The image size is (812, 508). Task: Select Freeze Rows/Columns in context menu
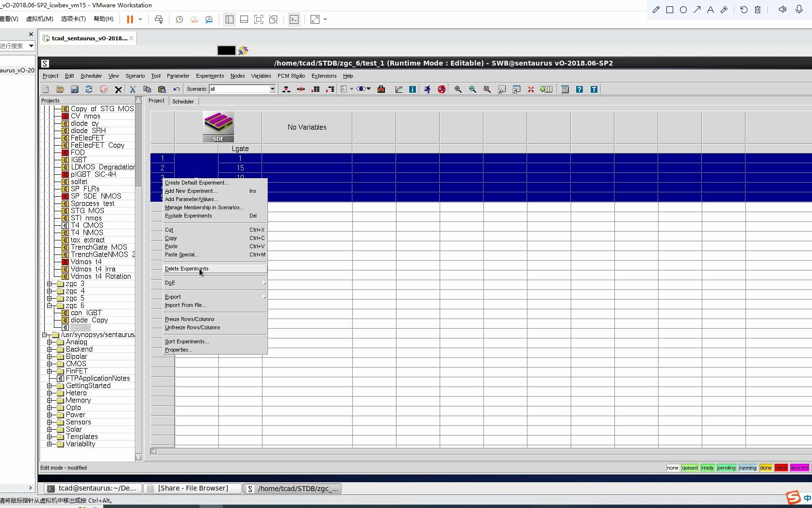pos(215,319)
